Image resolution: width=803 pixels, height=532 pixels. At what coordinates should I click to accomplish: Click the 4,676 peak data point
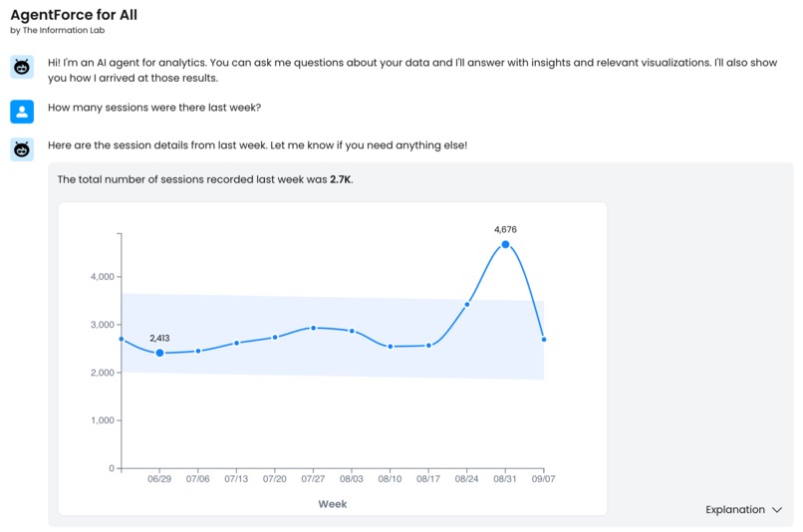[506, 244]
